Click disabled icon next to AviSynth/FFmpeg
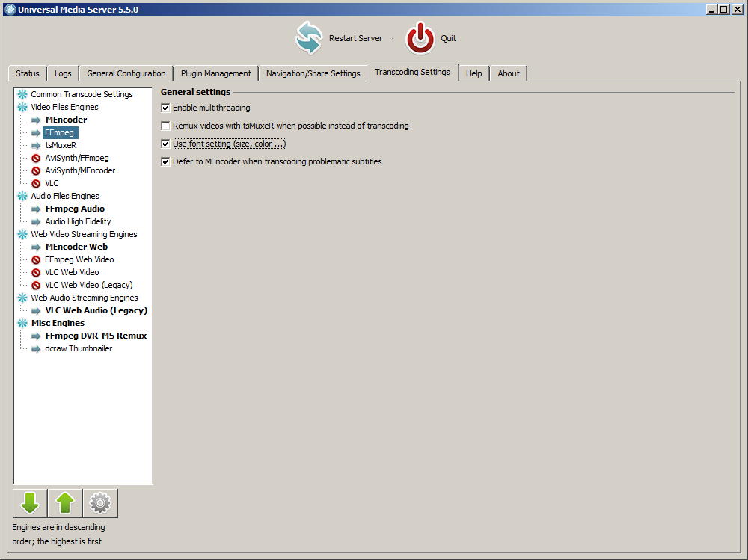Image resolution: width=748 pixels, height=560 pixels. [36, 158]
